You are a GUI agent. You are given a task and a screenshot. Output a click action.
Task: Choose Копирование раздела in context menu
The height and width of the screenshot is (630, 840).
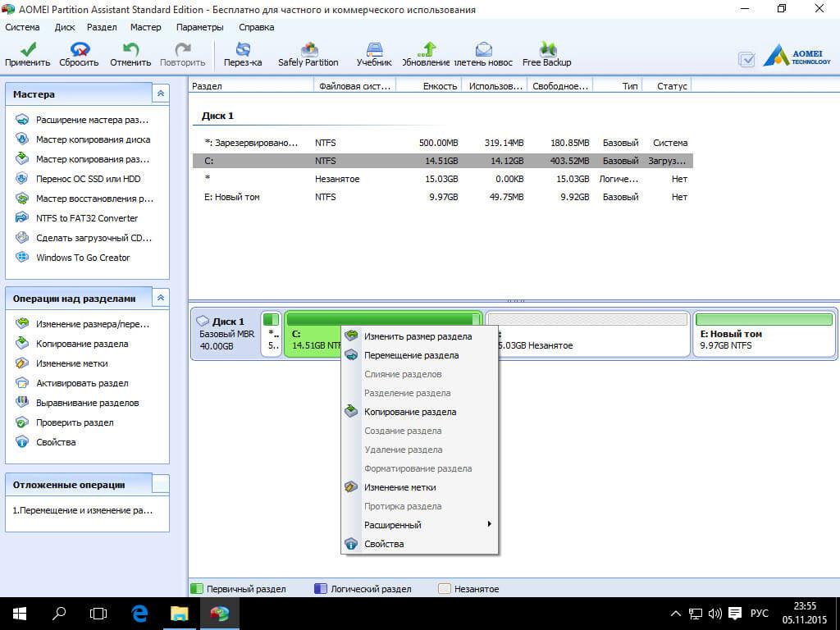tap(419, 412)
